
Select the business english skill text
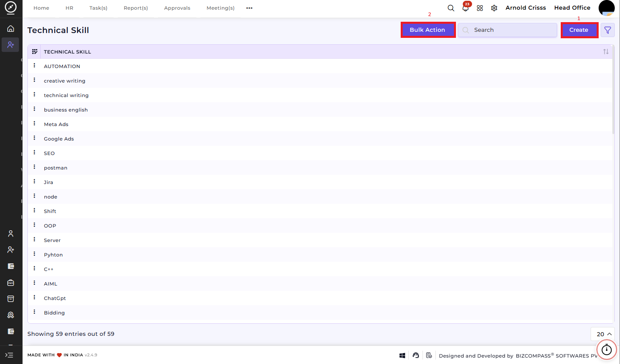(x=66, y=110)
